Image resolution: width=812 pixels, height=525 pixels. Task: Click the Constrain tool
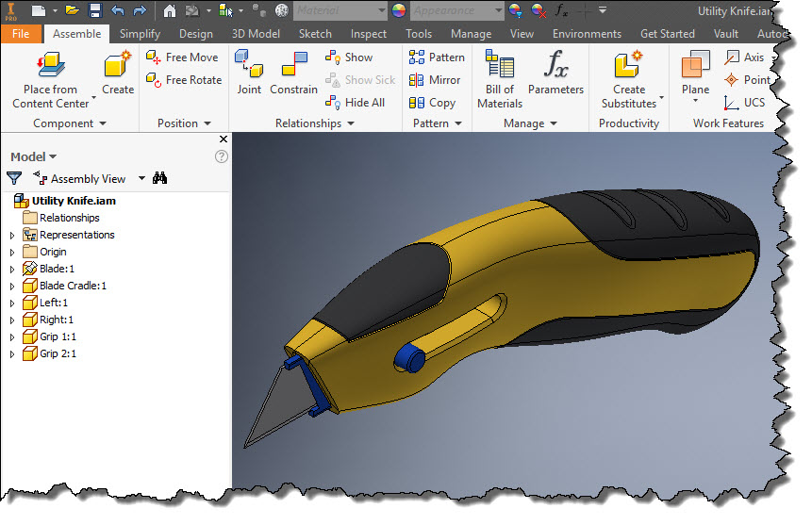tap(293, 73)
